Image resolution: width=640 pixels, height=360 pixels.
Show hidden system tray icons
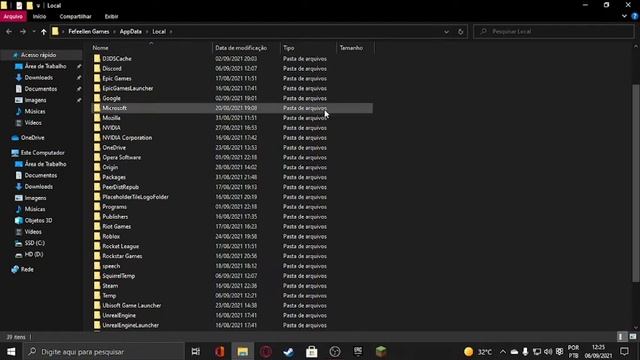click(x=503, y=351)
